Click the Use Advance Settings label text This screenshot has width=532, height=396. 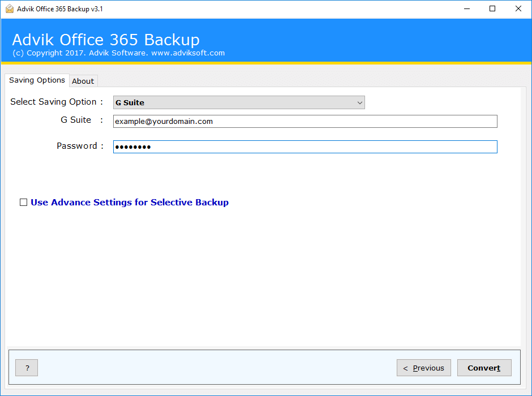click(130, 203)
